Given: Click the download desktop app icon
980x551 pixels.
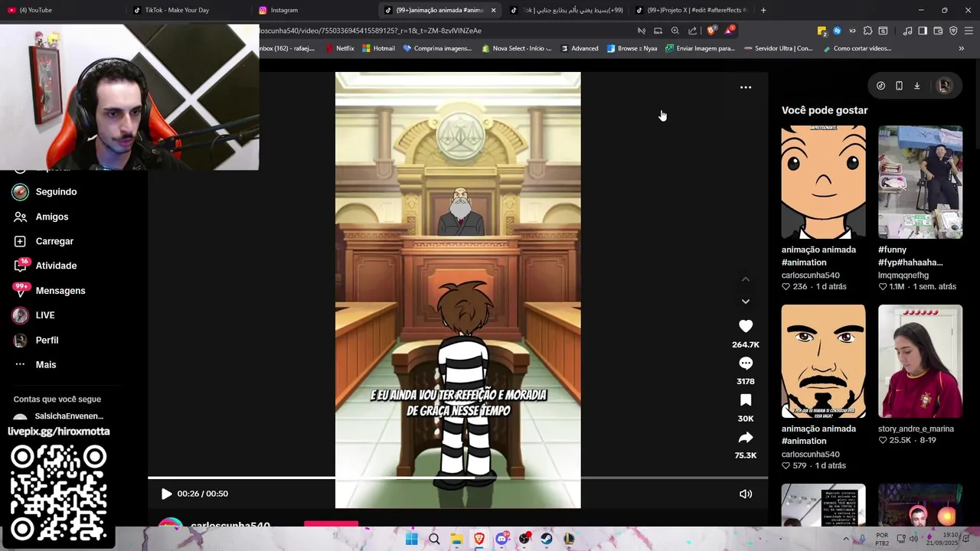Looking at the screenshot, I should pyautogui.click(x=916, y=86).
